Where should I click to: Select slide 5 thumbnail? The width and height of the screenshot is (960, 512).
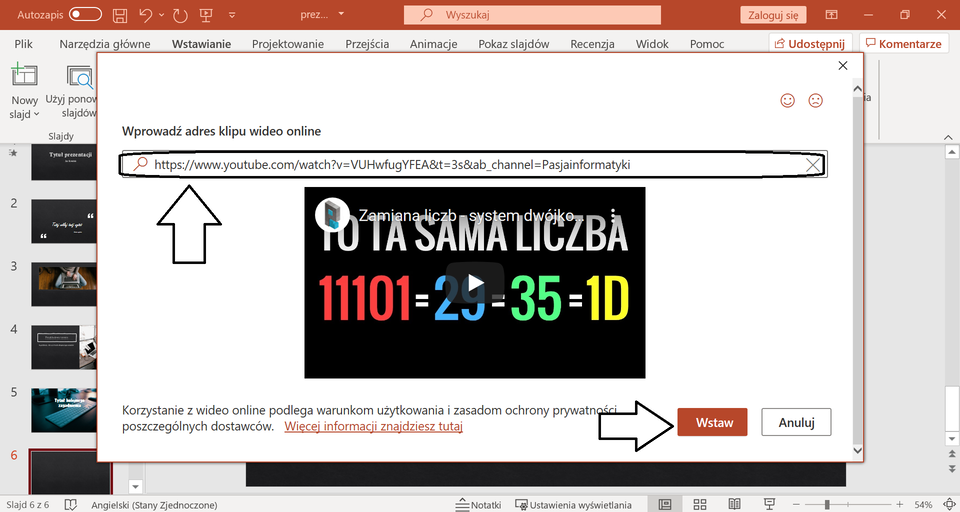click(64, 410)
